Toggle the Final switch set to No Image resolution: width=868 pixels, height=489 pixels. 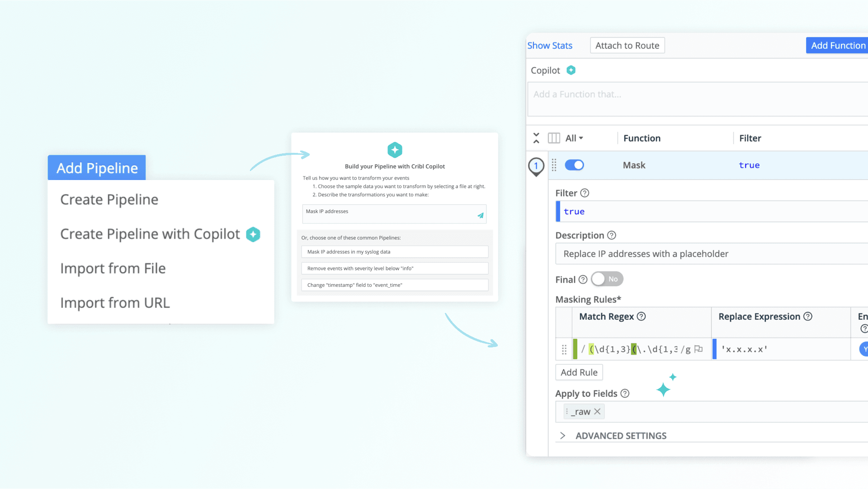click(x=607, y=279)
